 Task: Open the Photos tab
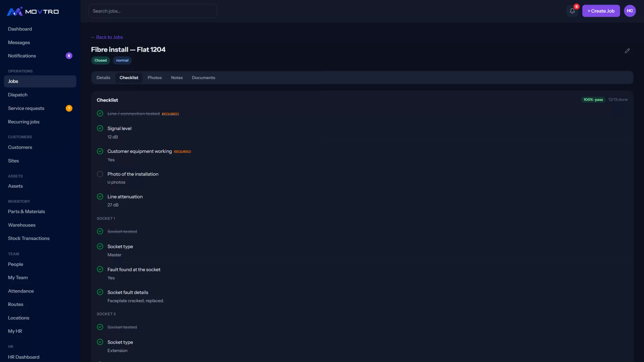155,77
